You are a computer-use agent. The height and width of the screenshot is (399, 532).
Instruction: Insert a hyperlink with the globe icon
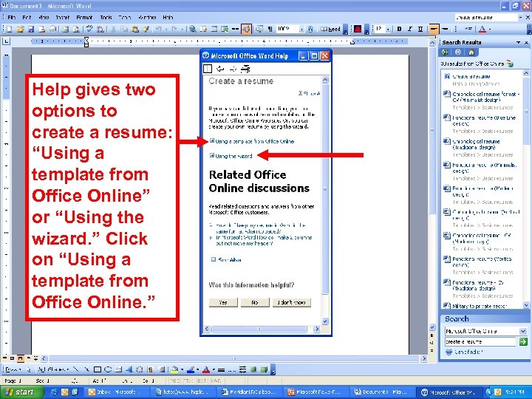coord(192,29)
